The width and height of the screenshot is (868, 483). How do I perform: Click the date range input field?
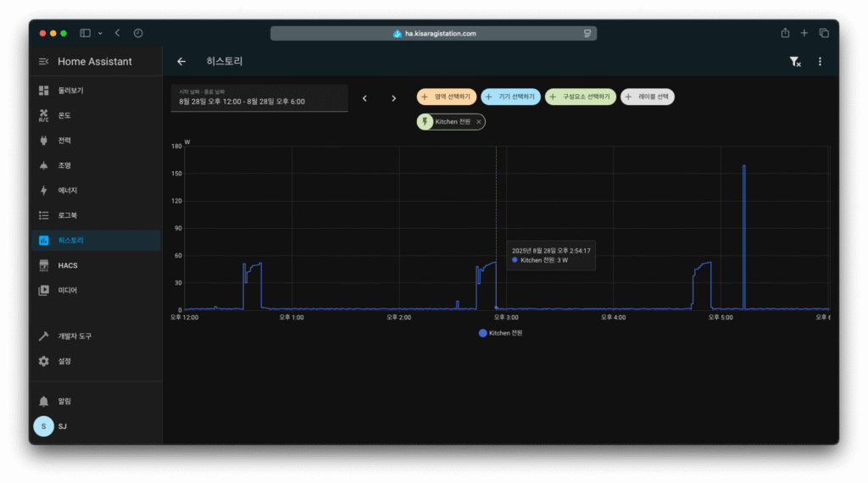[x=259, y=98]
